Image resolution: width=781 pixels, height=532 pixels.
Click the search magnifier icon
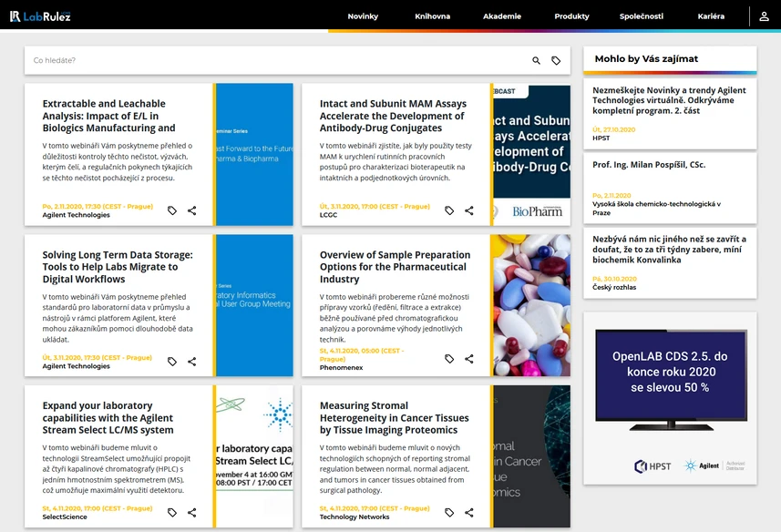point(536,61)
